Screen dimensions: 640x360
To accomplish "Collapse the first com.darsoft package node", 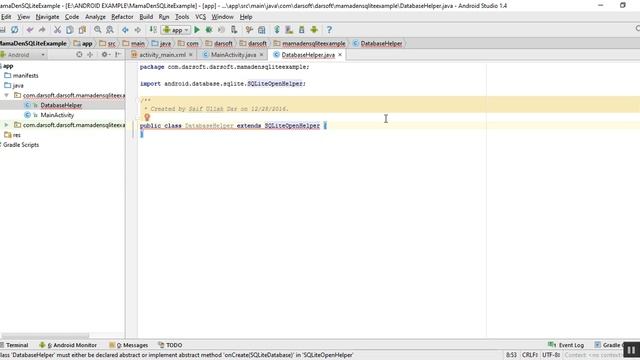I will pos(6,95).
